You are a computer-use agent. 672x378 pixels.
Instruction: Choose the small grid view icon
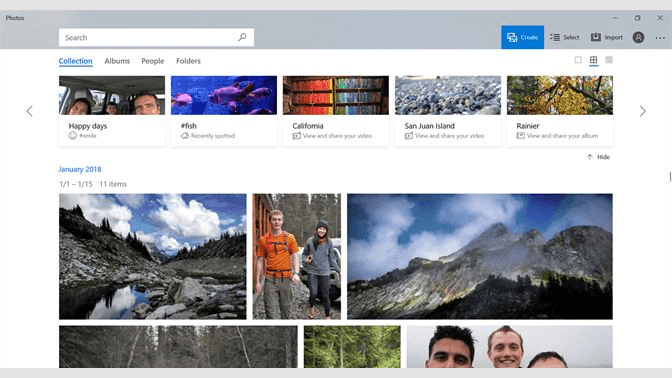609,60
